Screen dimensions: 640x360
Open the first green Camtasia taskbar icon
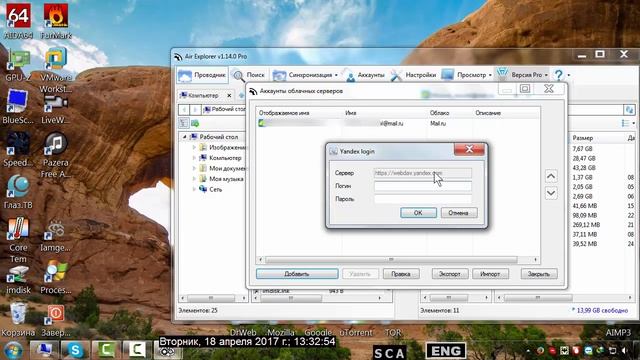(x=106, y=350)
